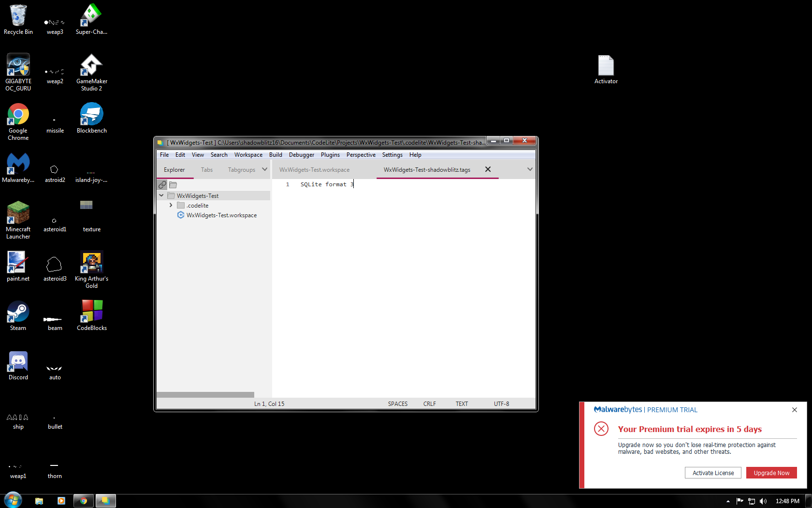This screenshot has width=812, height=508.
Task: Click Upgrade Now in the Malwarebytes popup
Action: 771,473
